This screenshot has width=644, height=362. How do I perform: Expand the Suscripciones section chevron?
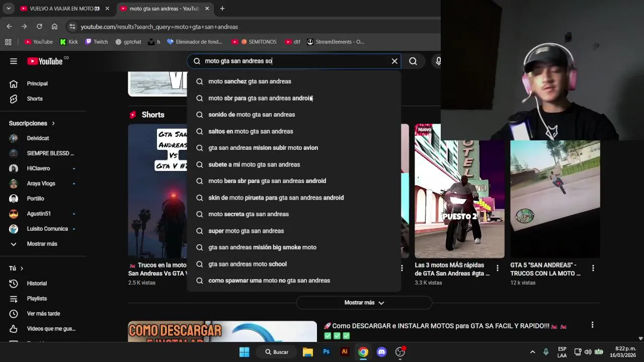point(53,123)
